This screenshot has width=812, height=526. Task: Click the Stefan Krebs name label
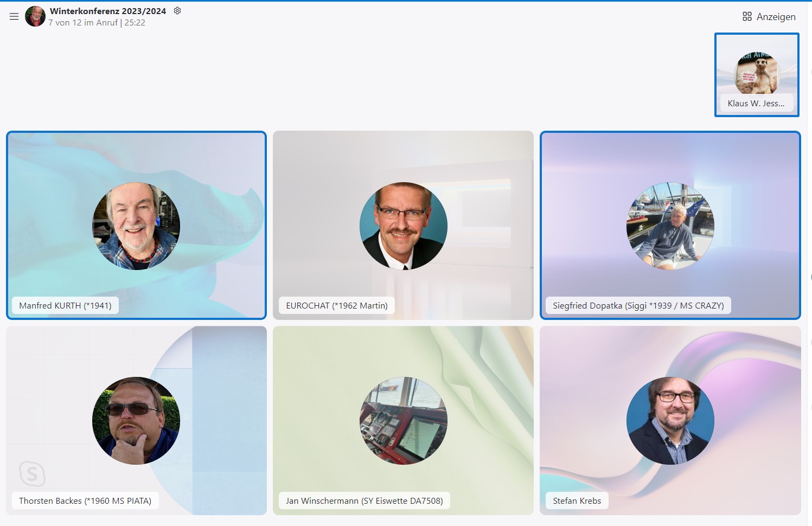point(577,501)
